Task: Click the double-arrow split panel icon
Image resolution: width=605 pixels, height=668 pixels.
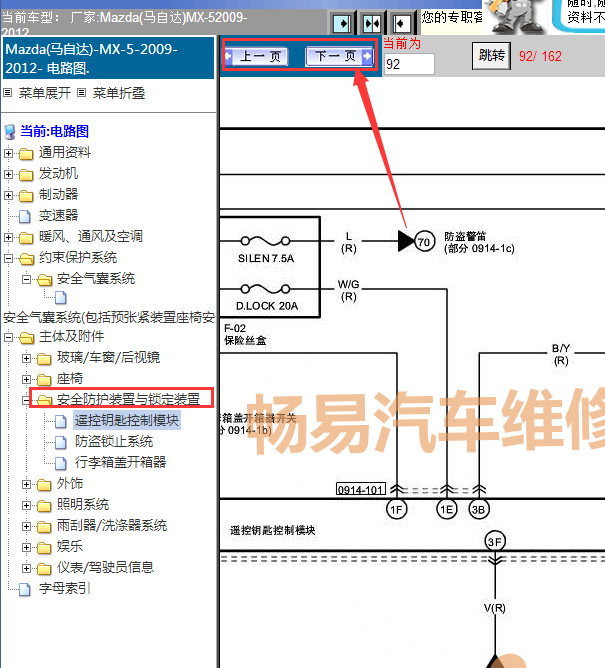Action: [372, 23]
